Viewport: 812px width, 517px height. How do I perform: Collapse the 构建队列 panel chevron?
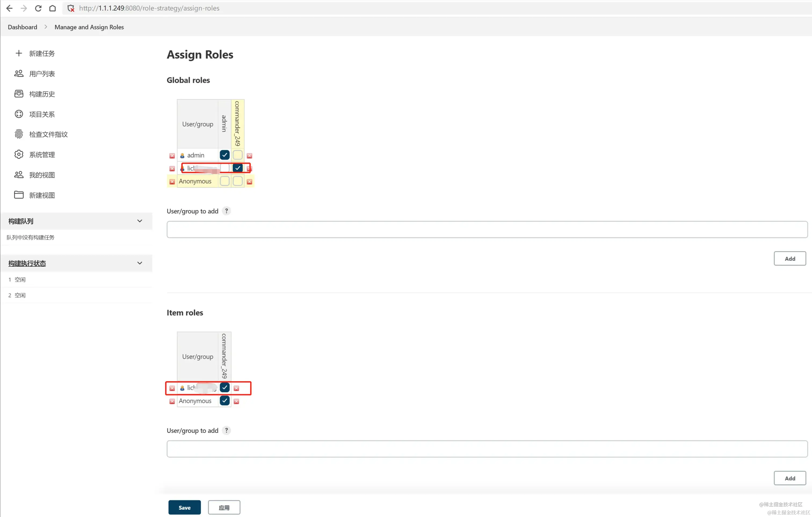(x=140, y=221)
